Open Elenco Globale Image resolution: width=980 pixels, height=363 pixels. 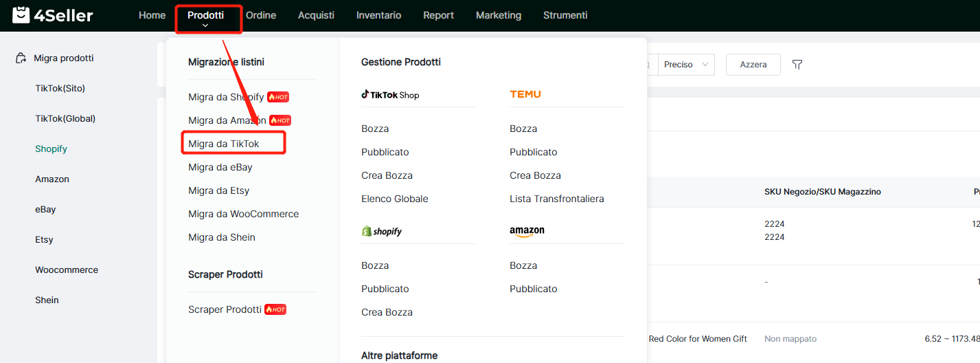click(x=395, y=199)
